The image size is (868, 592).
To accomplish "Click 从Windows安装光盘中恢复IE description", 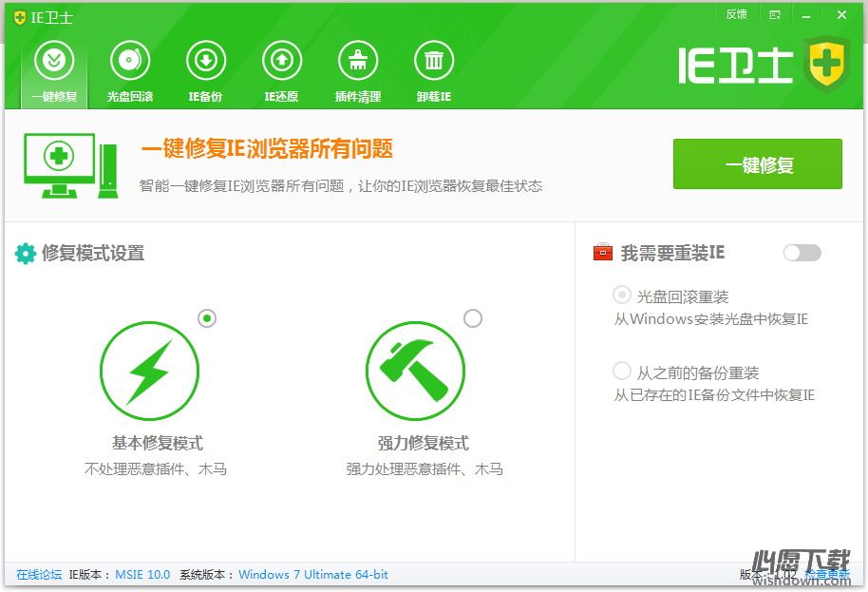I will pyautogui.click(x=711, y=319).
